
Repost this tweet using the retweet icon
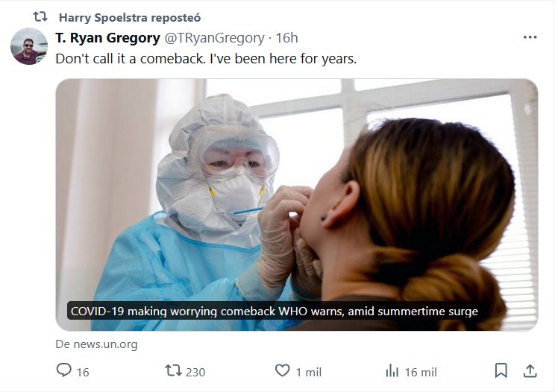click(172, 370)
